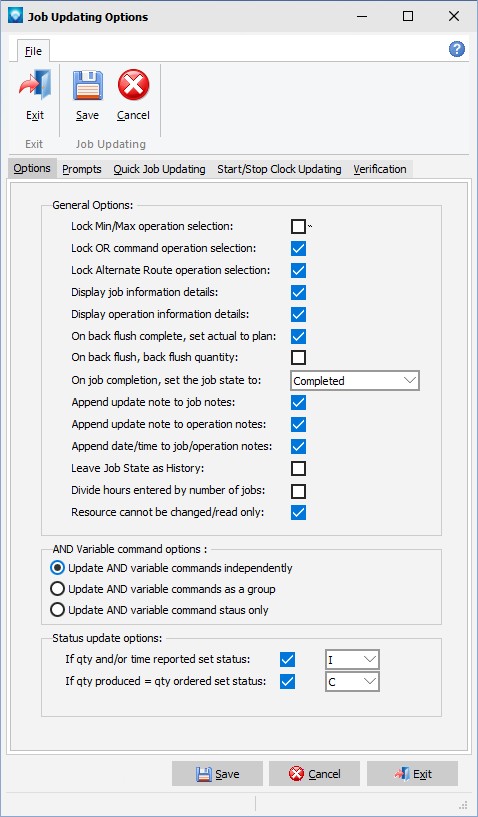Click the bottom Cancel button
478x817 pixels.
point(314,774)
